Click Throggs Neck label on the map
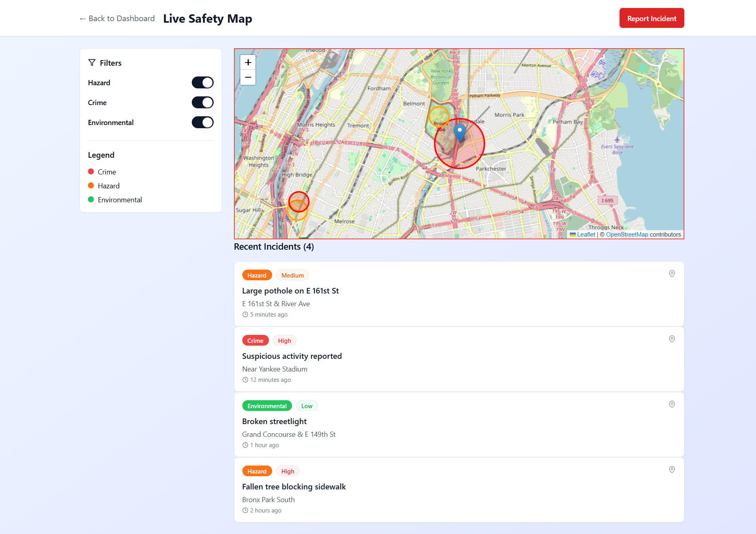This screenshot has width=756, height=534. coord(606,227)
